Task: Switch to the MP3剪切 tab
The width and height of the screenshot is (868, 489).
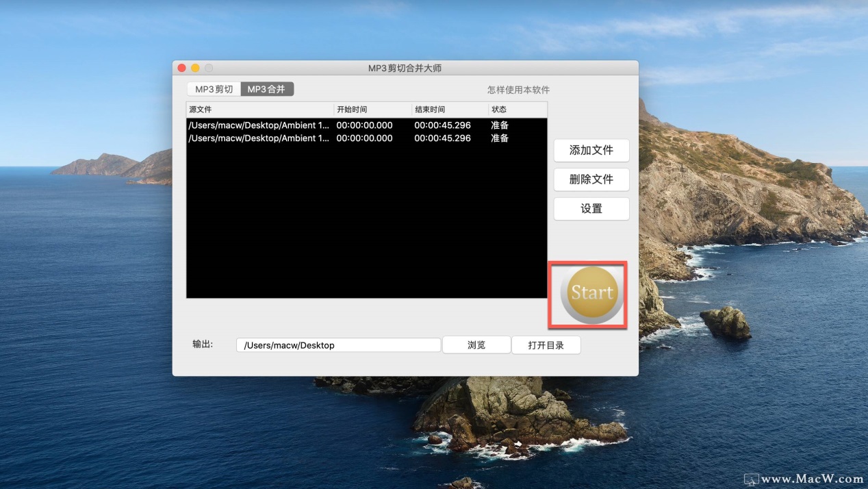Action: coord(214,90)
